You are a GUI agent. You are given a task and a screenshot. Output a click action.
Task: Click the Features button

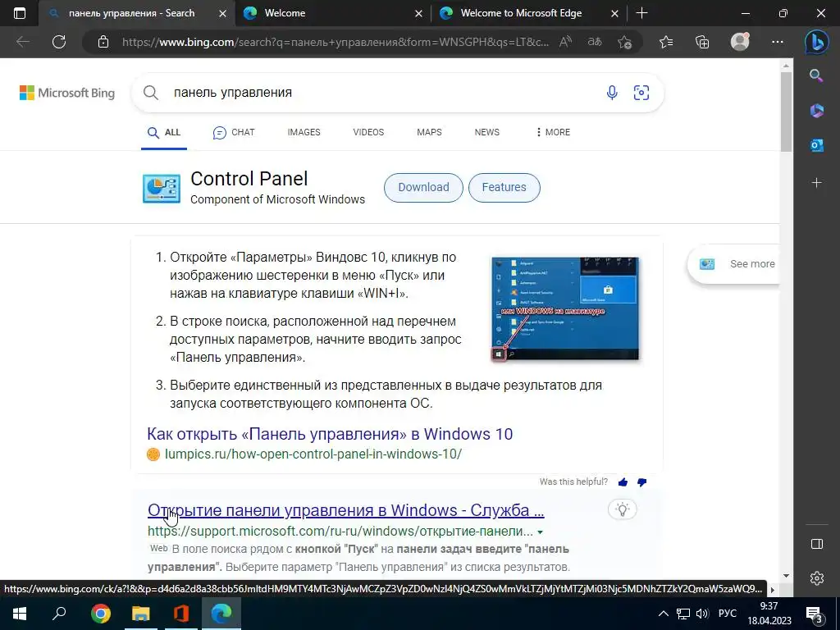click(x=504, y=188)
